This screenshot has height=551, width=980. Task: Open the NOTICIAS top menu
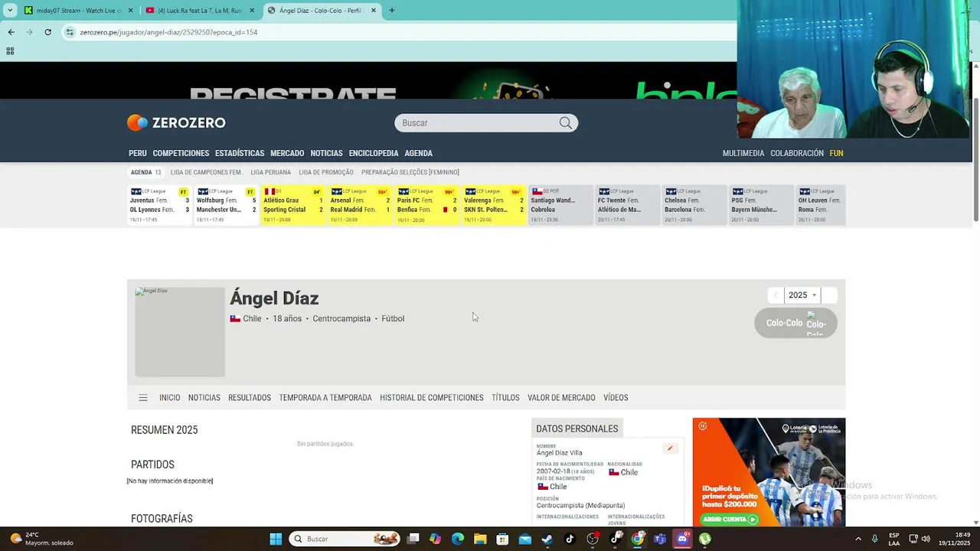[x=326, y=153]
